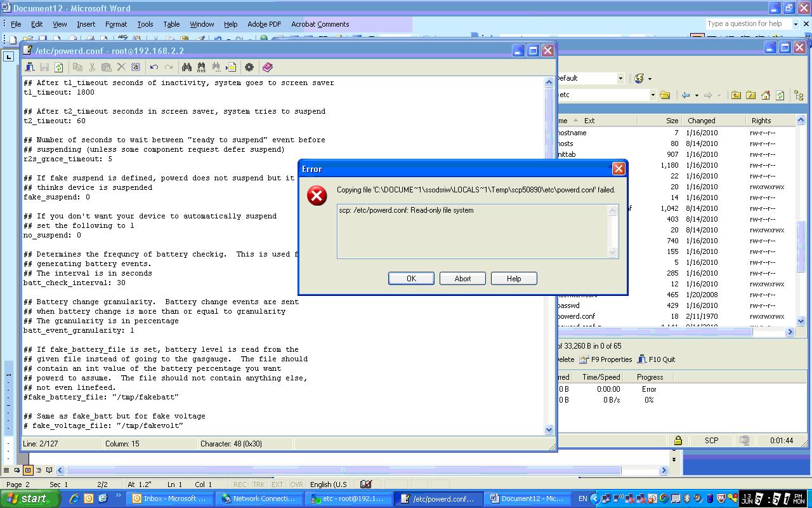The width and height of the screenshot is (812, 508).
Task: Click the blue back arrow in WinSCP
Action: [x=686, y=95]
